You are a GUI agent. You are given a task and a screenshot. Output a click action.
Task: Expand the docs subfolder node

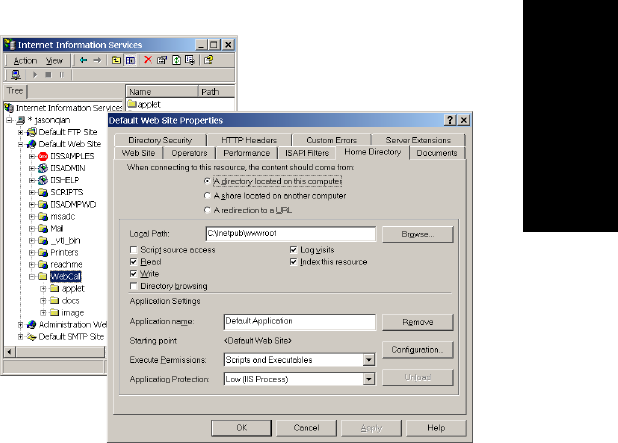(x=43, y=301)
